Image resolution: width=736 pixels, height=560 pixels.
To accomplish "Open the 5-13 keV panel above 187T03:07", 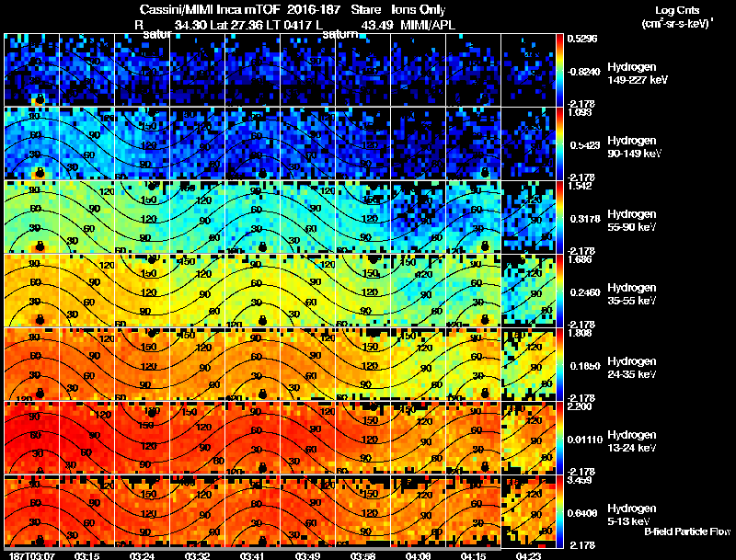I will (x=31, y=511).
